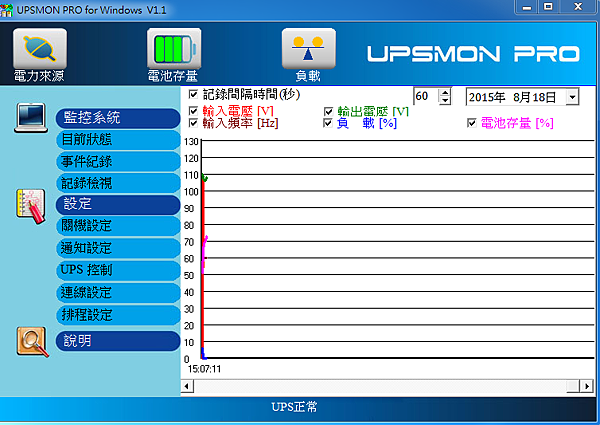This screenshot has height=425, width=600.
Task: Select the 設定 menu header
Action: (118, 205)
